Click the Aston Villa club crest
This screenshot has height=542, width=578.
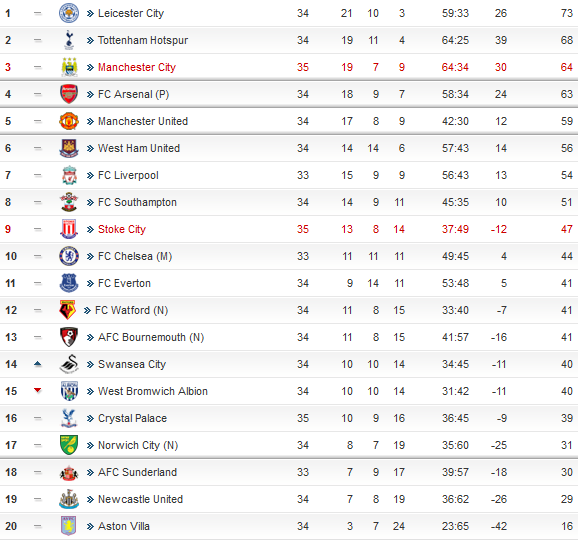[69, 526]
